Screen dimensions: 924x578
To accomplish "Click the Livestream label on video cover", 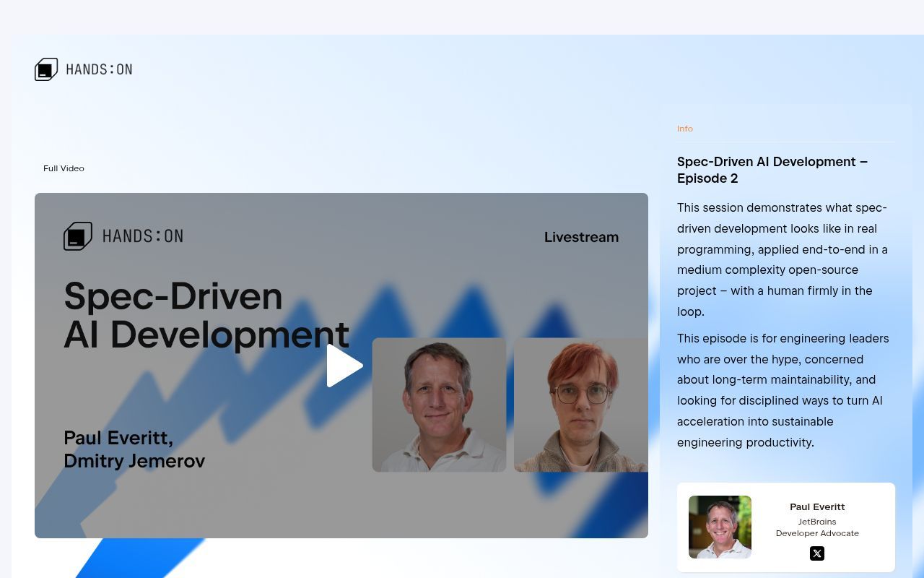I will [581, 237].
